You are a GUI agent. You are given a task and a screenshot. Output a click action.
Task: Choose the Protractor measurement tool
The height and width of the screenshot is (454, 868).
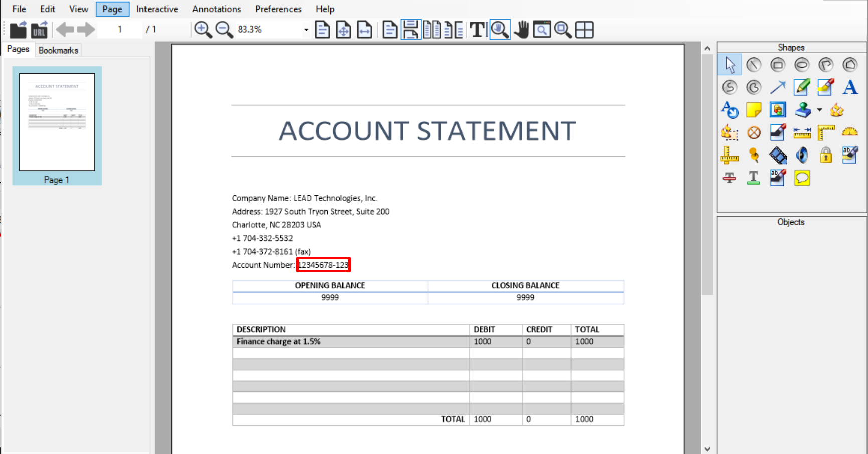(x=850, y=132)
